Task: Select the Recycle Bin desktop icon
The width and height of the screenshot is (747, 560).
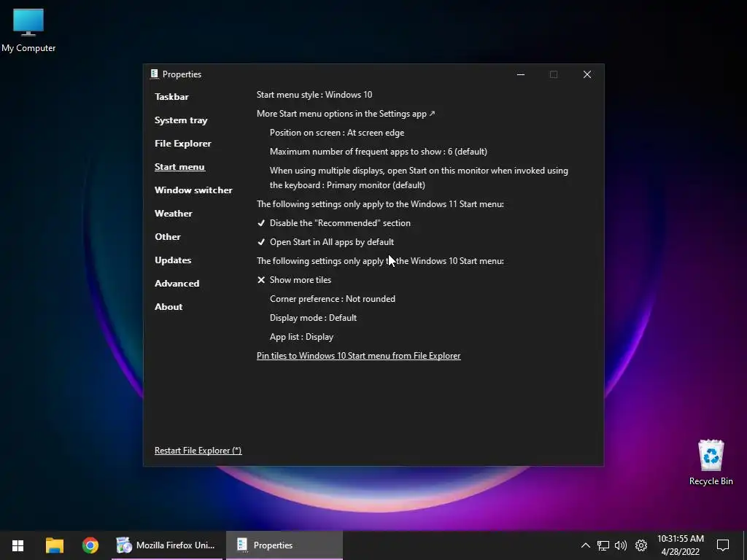Action: tap(711, 462)
